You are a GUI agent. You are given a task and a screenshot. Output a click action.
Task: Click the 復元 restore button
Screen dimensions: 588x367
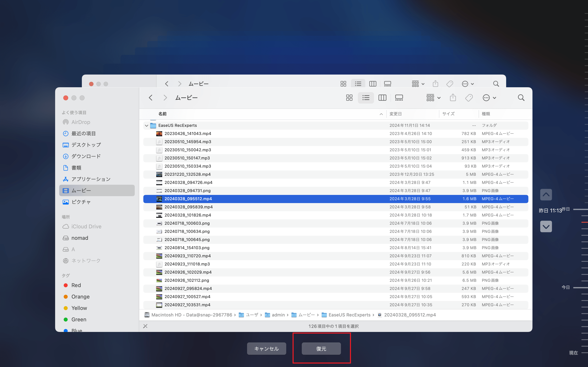(x=321, y=349)
